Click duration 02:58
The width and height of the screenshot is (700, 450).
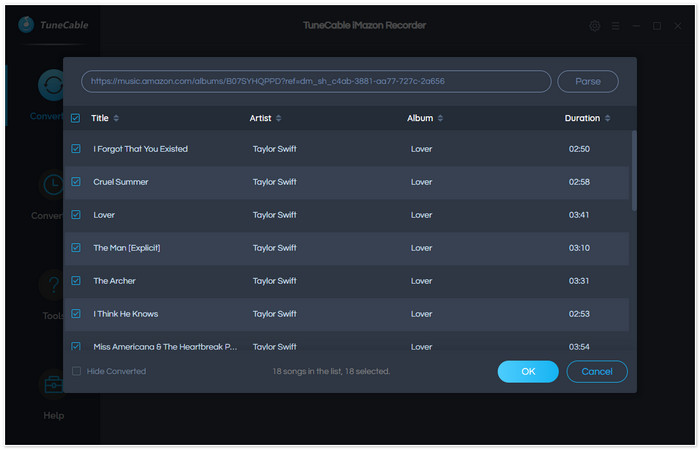click(579, 182)
